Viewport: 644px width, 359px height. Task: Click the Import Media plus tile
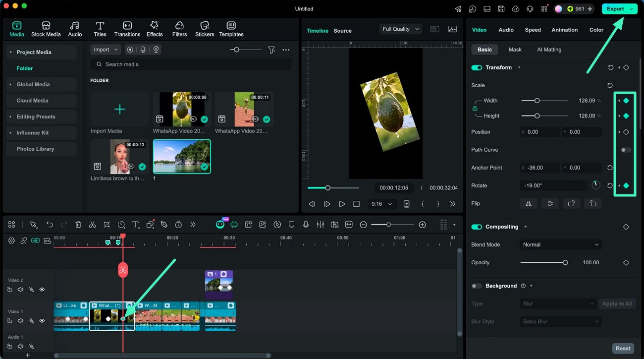pyautogui.click(x=119, y=109)
